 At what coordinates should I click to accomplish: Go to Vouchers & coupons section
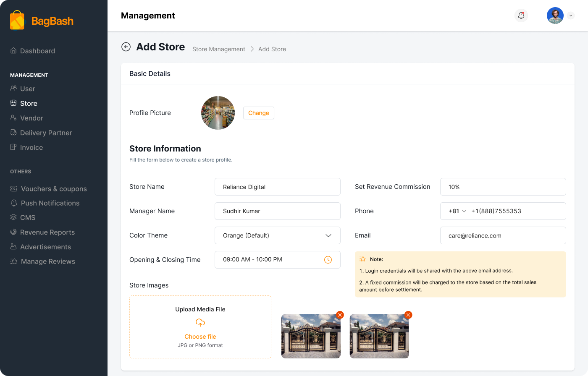pyautogui.click(x=54, y=189)
